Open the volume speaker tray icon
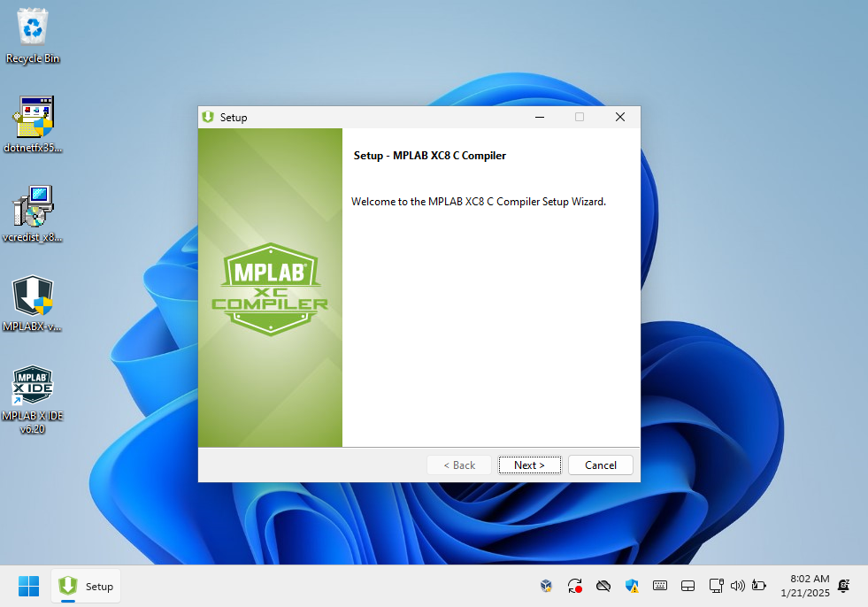The image size is (868, 607). [737, 586]
